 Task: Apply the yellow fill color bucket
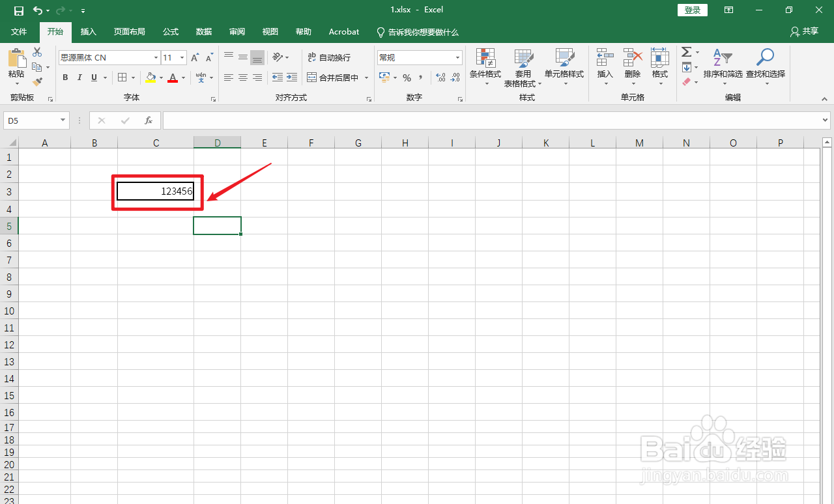(151, 77)
